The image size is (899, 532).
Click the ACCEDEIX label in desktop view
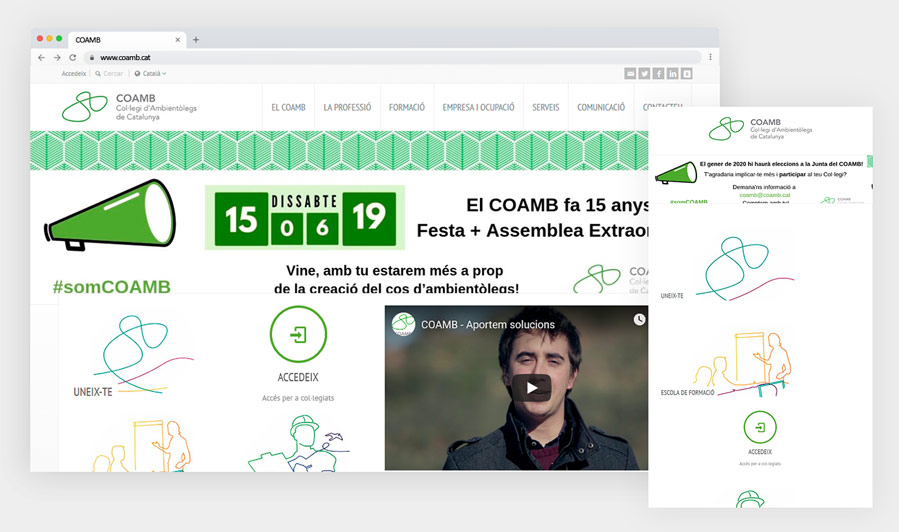coord(298,377)
